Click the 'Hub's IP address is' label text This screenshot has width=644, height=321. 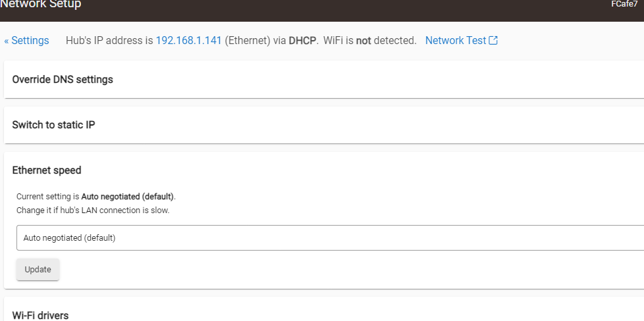[x=109, y=41]
